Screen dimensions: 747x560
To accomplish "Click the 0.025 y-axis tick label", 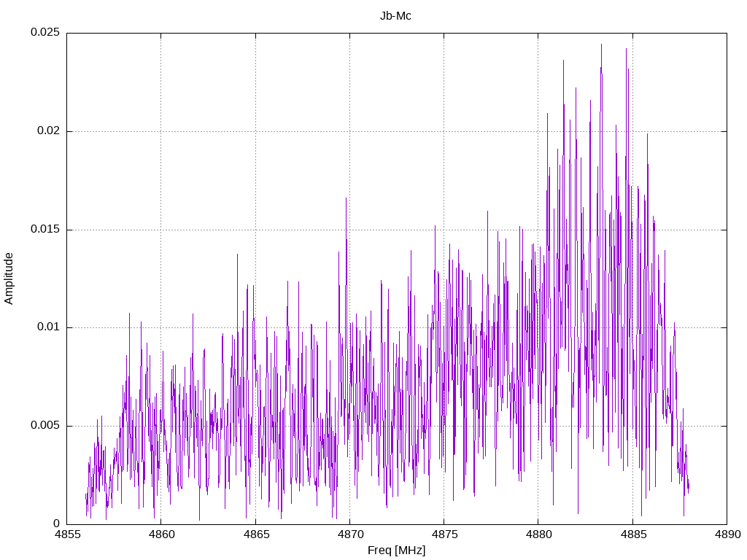I will pyautogui.click(x=45, y=32).
